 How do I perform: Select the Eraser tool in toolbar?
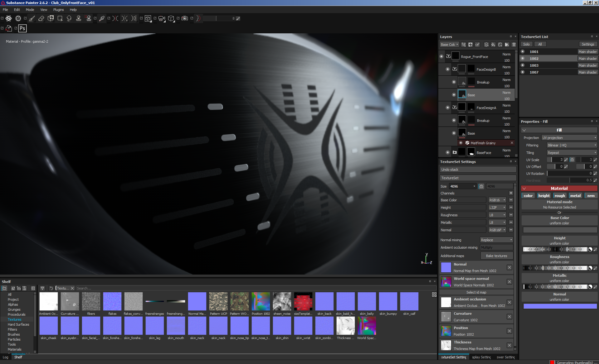(x=41, y=18)
